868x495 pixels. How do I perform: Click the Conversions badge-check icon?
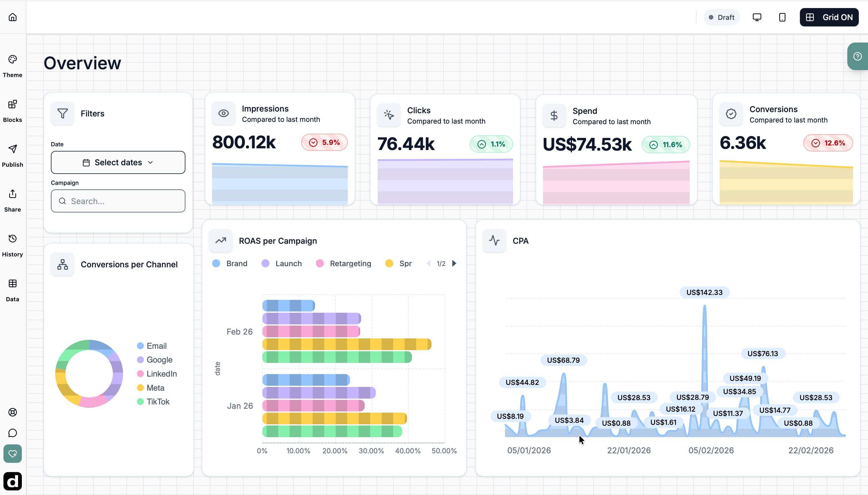(731, 114)
